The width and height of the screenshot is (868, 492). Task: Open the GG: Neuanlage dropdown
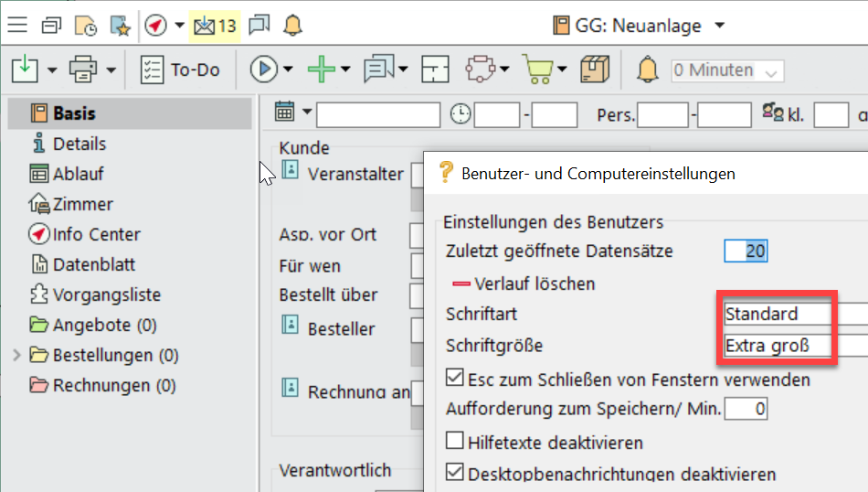pos(640,25)
